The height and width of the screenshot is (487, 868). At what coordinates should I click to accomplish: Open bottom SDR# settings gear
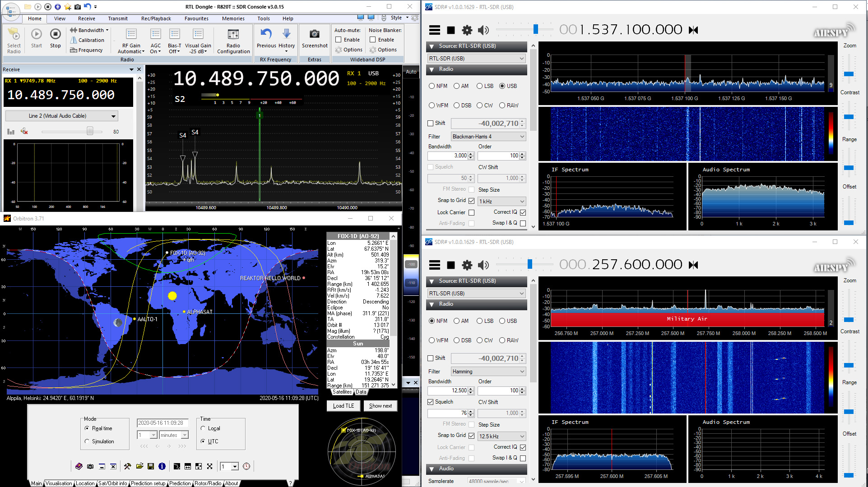(467, 265)
